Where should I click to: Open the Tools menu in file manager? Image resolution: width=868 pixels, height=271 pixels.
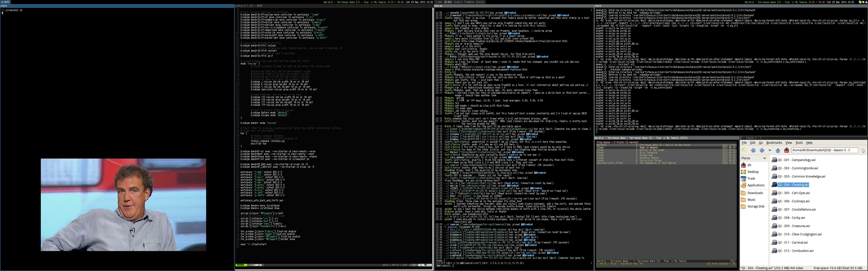(x=799, y=143)
